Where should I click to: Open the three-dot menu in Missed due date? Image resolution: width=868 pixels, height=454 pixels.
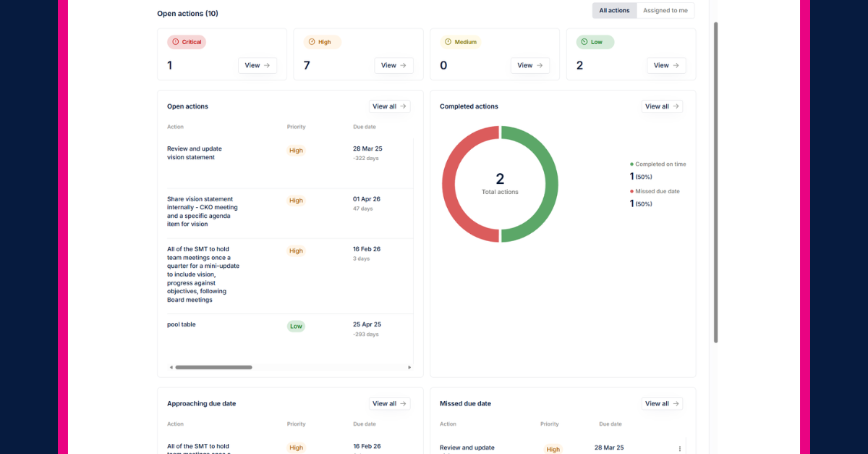pyautogui.click(x=679, y=449)
